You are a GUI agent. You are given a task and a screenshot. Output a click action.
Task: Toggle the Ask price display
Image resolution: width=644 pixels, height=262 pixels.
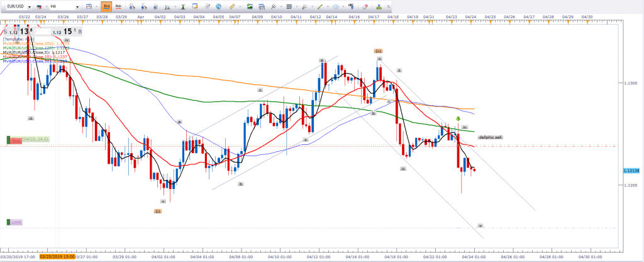(x=119, y=5)
